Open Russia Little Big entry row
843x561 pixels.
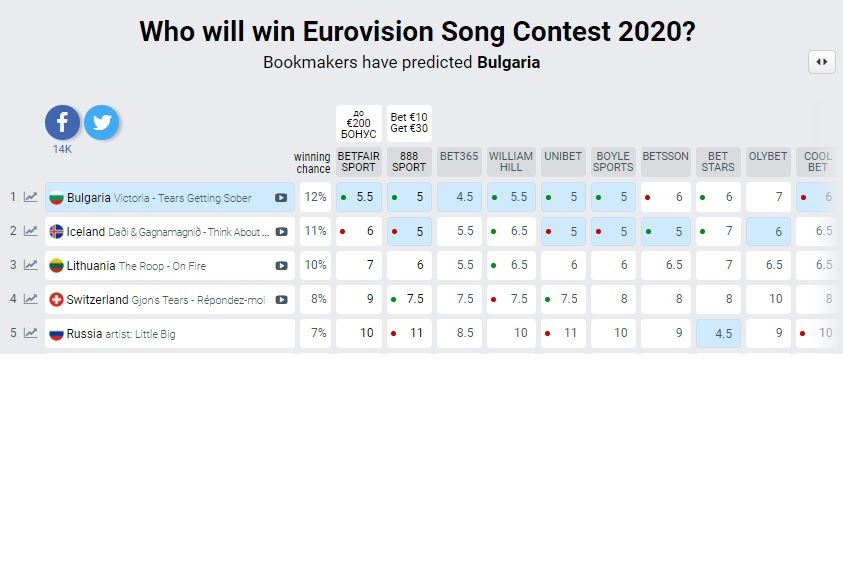tap(170, 333)
